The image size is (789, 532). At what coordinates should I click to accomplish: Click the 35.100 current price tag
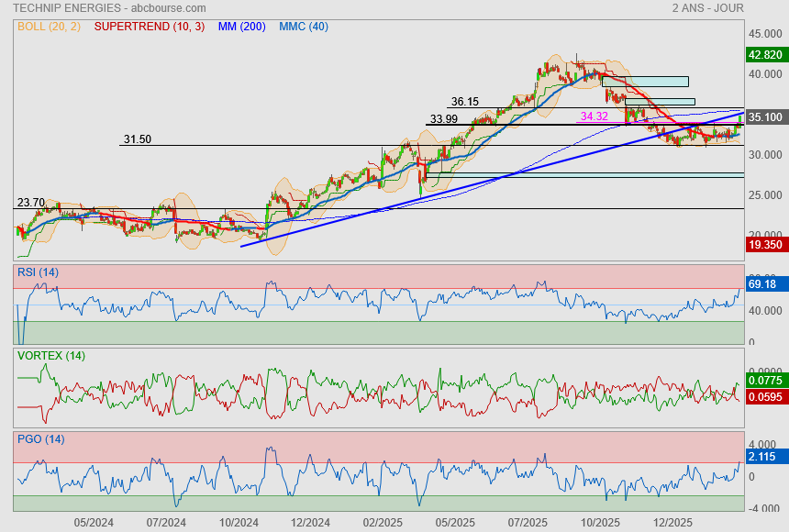pyautogui.click(x=765, y=117)
